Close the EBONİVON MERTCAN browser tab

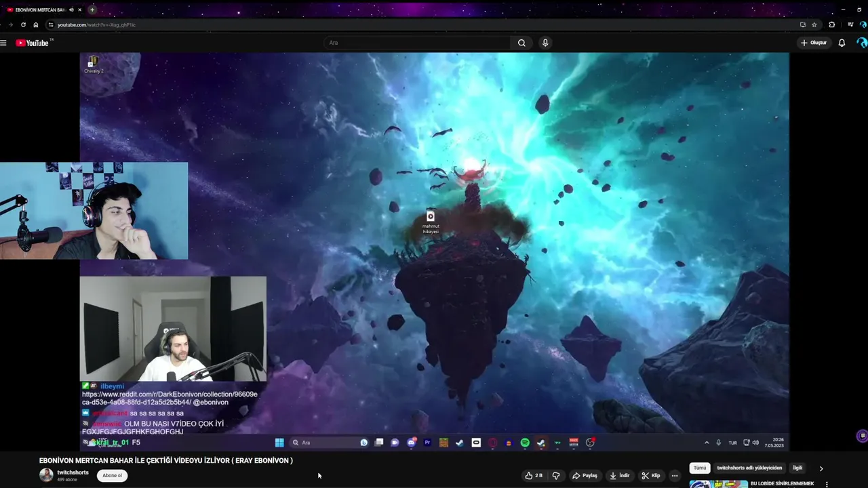[x=80, y=9]
